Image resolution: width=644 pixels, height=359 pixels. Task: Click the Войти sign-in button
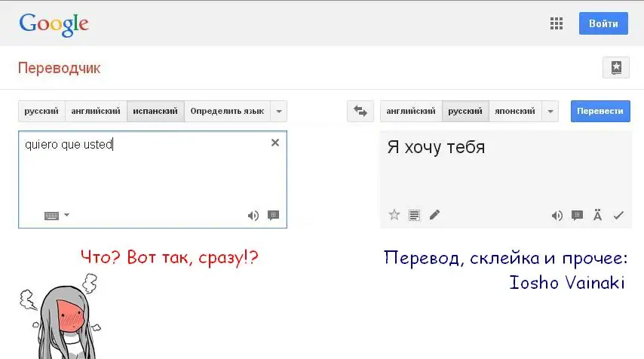coord(603,23)
